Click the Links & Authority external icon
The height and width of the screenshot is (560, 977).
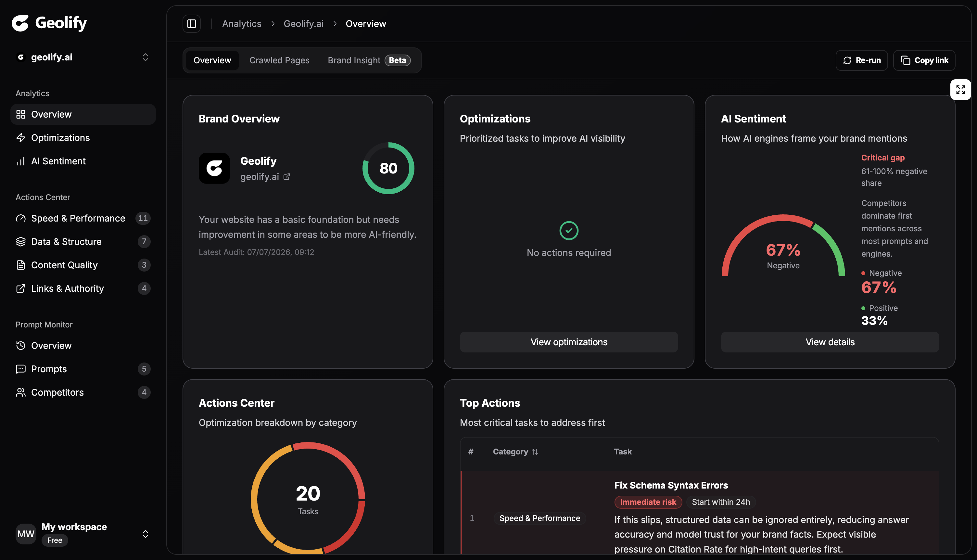coord(21,288)
